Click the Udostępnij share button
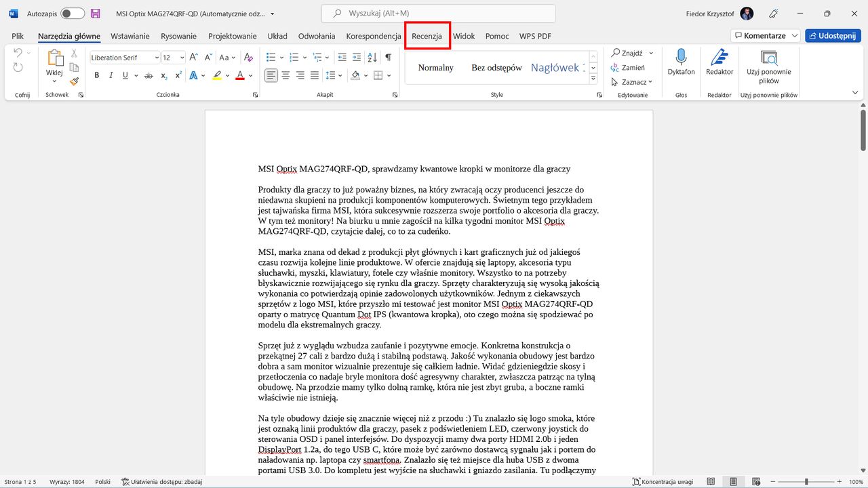The width and height of the screenshot is (868, 488). [x=833, y=36]
